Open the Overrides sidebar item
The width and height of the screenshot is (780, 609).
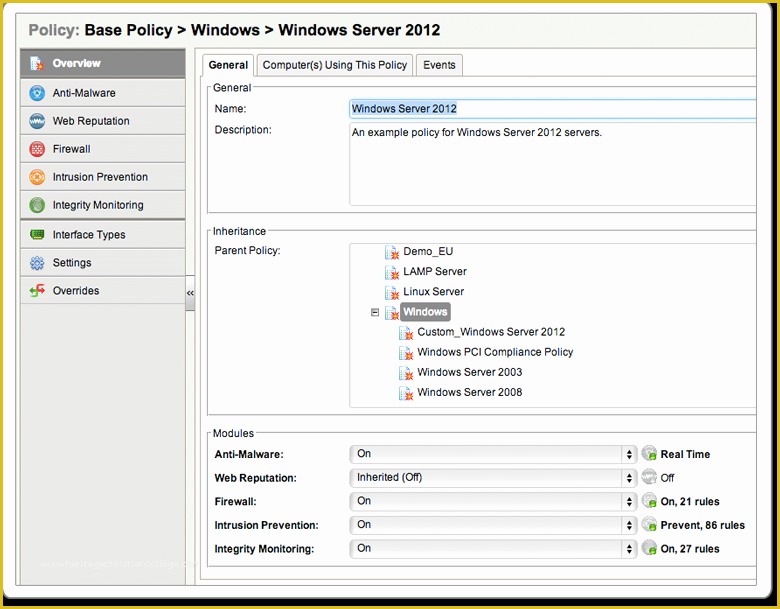tap(102, 291)
